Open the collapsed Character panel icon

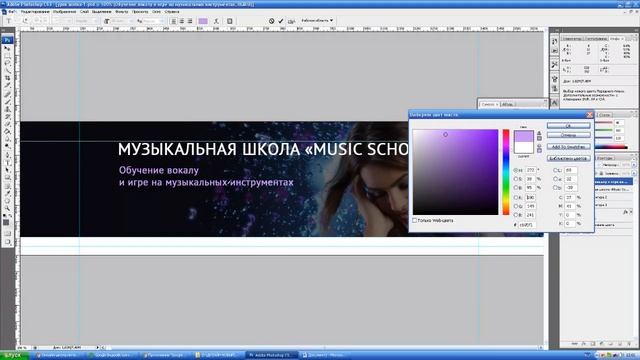pos(554,103)
